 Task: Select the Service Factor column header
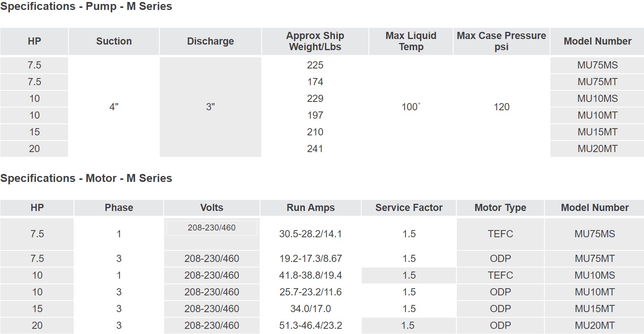coord(409,207)
